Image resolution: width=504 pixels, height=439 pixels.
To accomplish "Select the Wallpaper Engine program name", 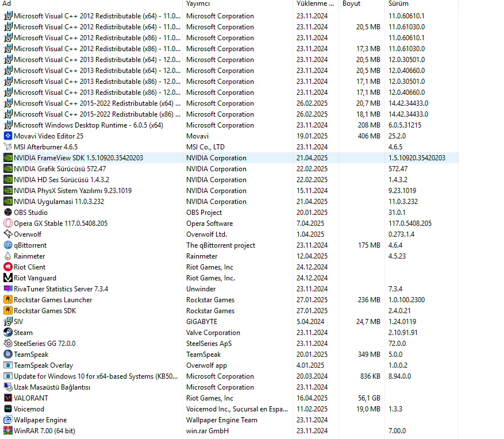I will coord(40,421).
